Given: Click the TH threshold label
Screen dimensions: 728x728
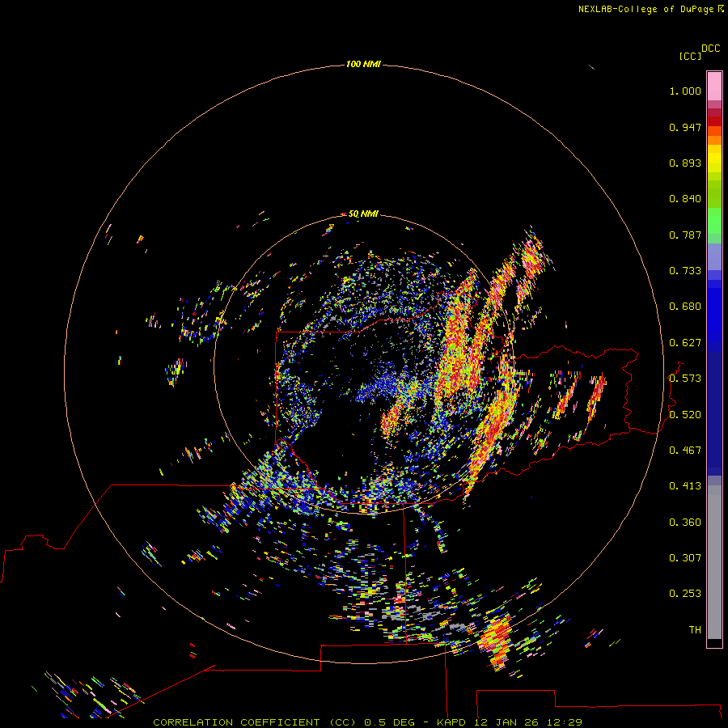Looking at the screenshot, I should pyautogui.click(x=695, y=630).
